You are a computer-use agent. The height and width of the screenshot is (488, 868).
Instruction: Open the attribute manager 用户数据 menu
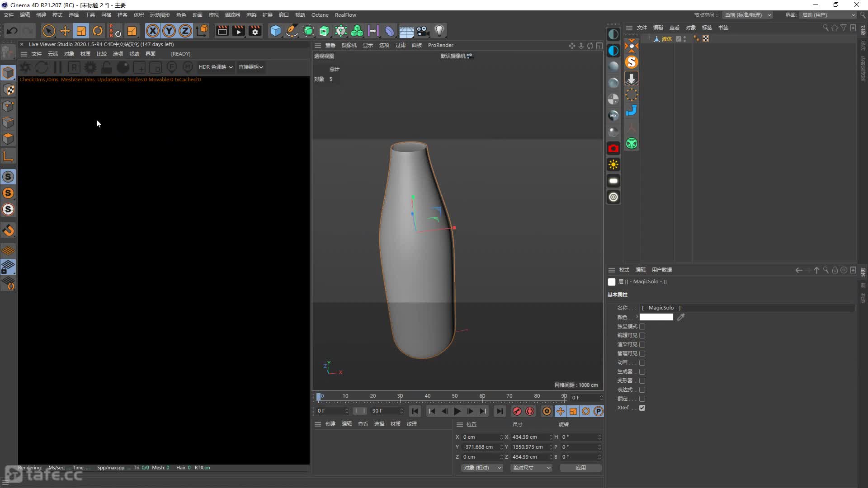(662, 270)
